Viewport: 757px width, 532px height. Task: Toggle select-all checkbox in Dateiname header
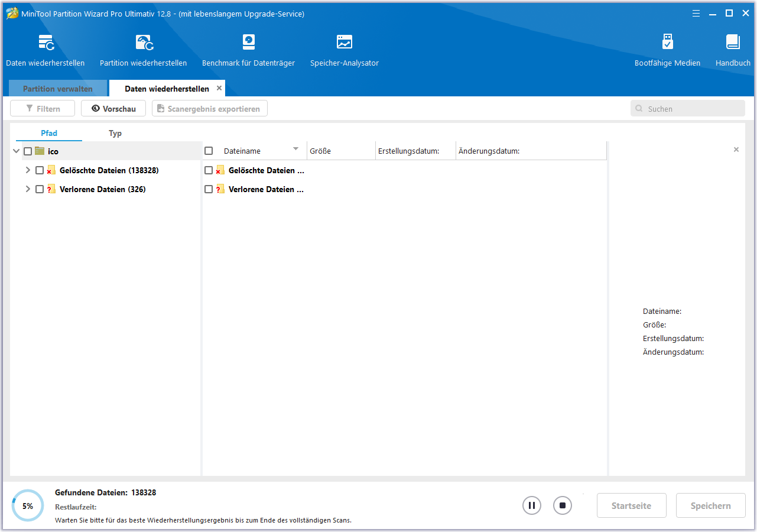pos(209,151)
